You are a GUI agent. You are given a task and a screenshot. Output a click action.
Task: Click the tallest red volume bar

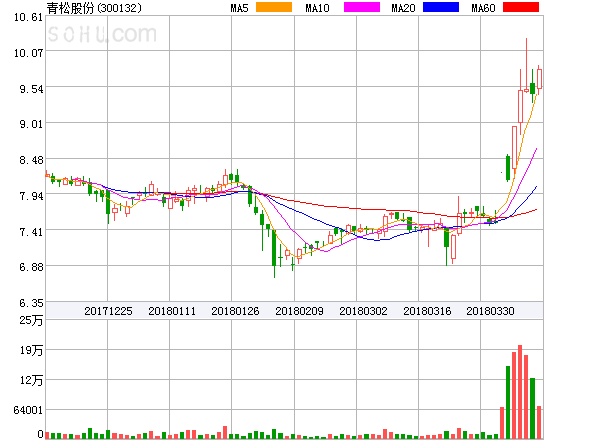520,392
